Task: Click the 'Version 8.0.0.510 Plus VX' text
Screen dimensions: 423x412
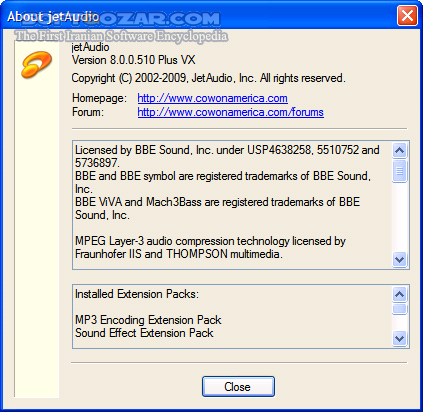Action: [133, 60]
